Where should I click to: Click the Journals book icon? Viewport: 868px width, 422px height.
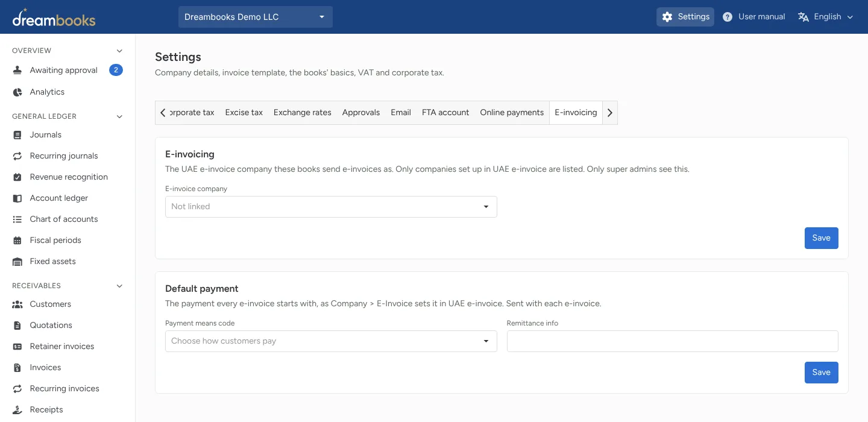point(17,135)
